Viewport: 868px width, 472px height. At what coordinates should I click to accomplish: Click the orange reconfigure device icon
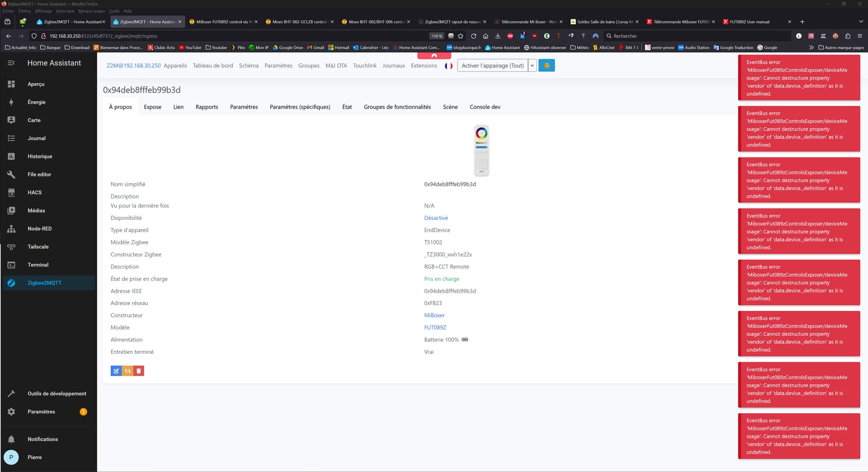(127, 371)
